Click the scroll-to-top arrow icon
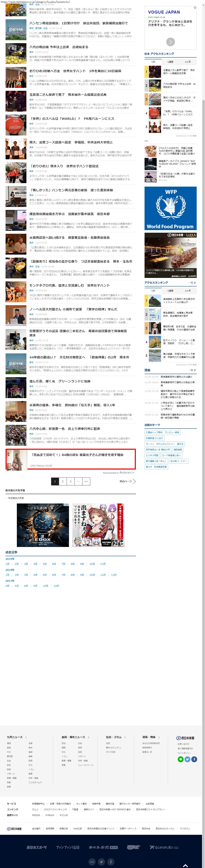The width and height of the screenshot is (205, 868). (185, 865)
